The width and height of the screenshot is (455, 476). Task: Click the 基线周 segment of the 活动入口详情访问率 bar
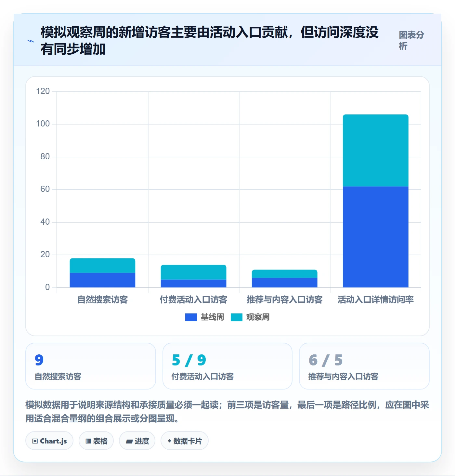point(375,237)
